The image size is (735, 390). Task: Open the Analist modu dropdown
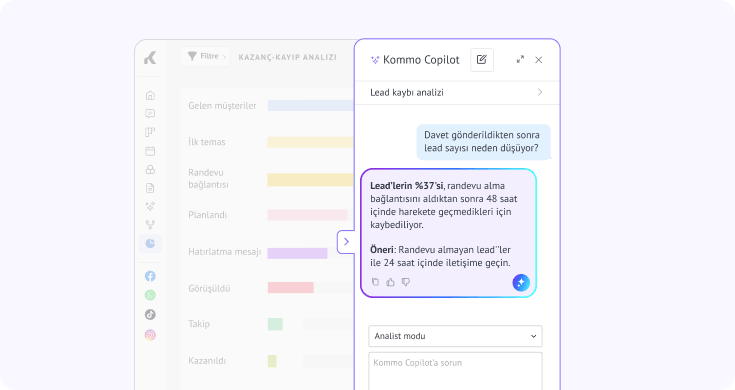[455, 336]
